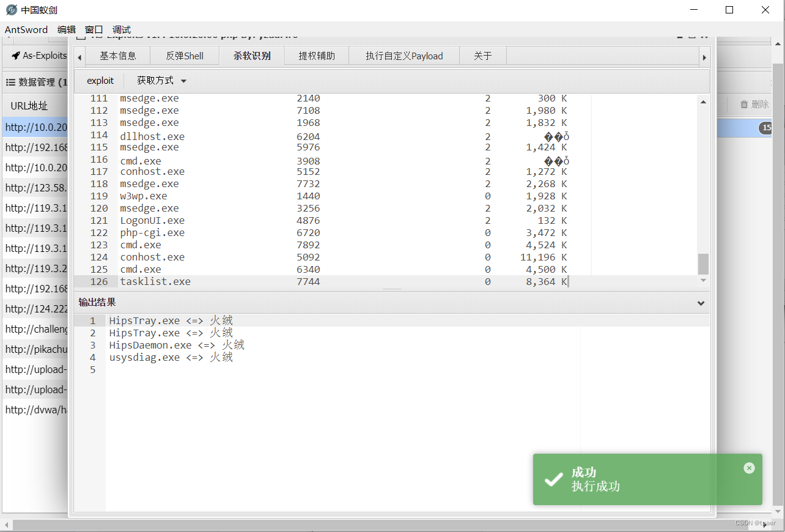The height and width of the screenshot is (532, 785).
Task: Open the 执行自定义Payload tab
Action: click(404, 56)
